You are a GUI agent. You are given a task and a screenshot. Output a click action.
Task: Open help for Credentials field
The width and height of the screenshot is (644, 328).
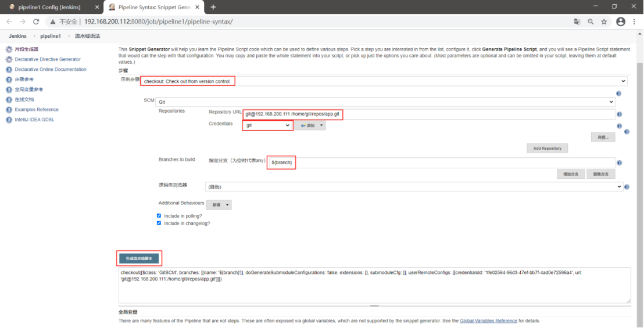click(x=620, y=127)
